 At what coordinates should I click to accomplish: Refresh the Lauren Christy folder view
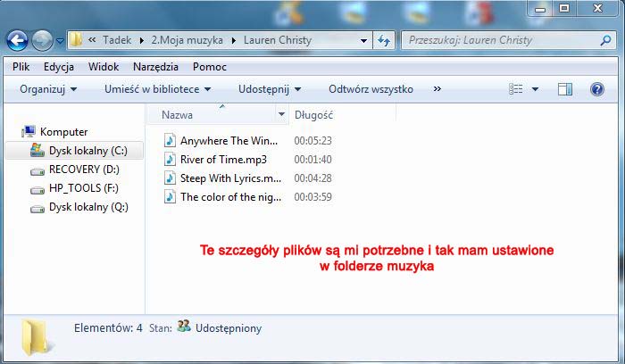[384, 40]
